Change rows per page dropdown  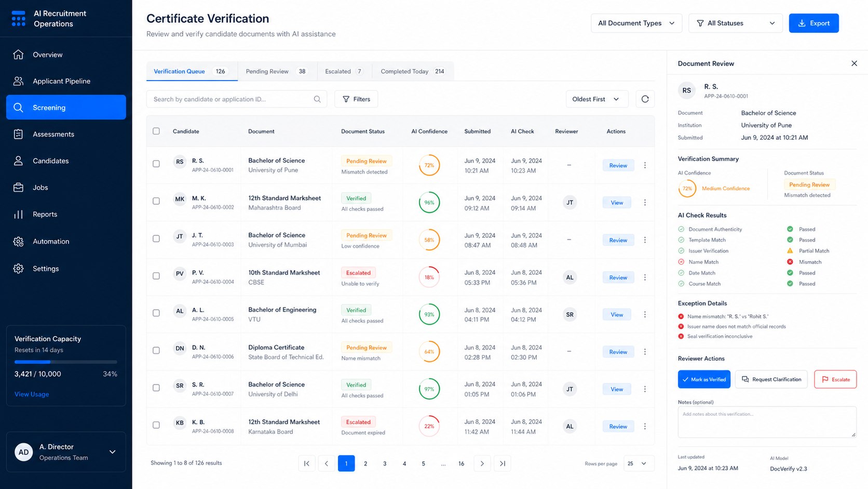click(639, 464)
